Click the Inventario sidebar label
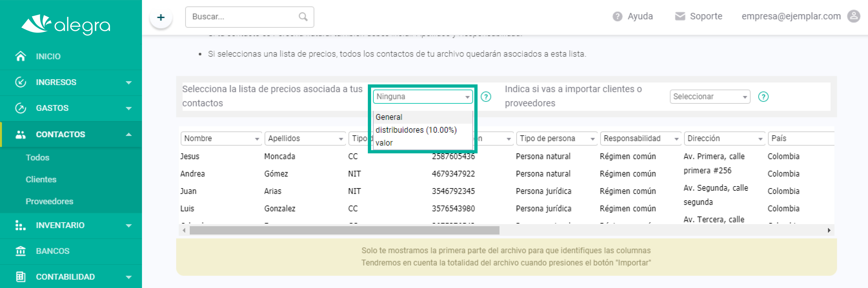The height and width of the screenshot is (288, 868). [60, 225]
